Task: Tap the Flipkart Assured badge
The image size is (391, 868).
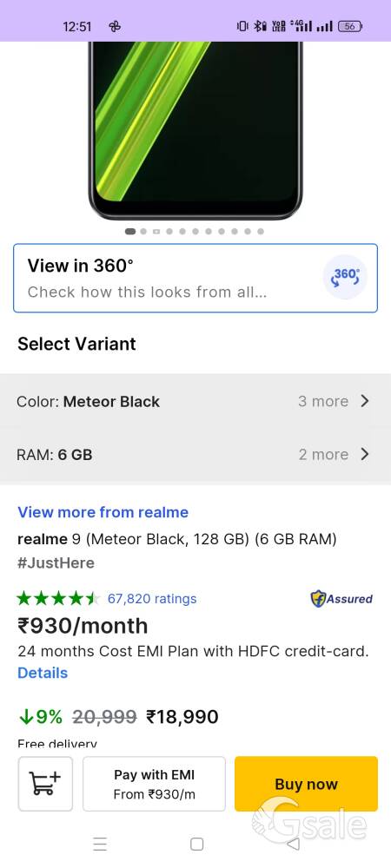Action: pos(341,598)
